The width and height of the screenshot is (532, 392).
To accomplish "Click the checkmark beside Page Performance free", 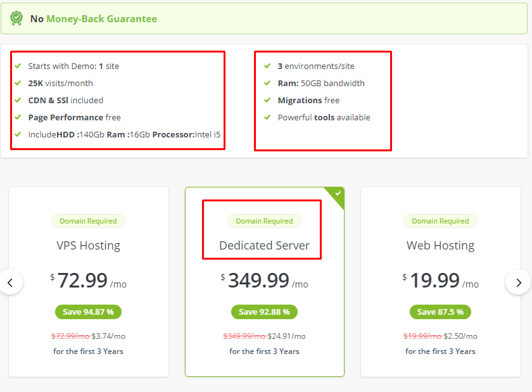I will 18,117.
